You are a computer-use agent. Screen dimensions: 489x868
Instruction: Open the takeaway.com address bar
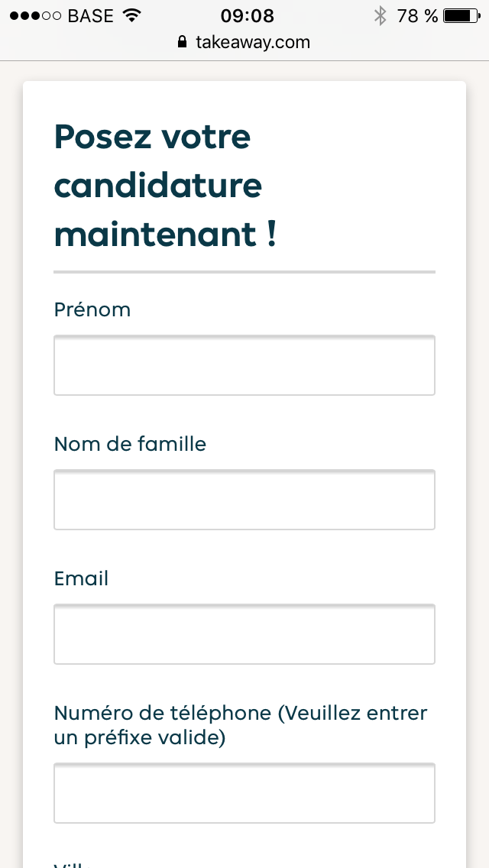(244, 42)
